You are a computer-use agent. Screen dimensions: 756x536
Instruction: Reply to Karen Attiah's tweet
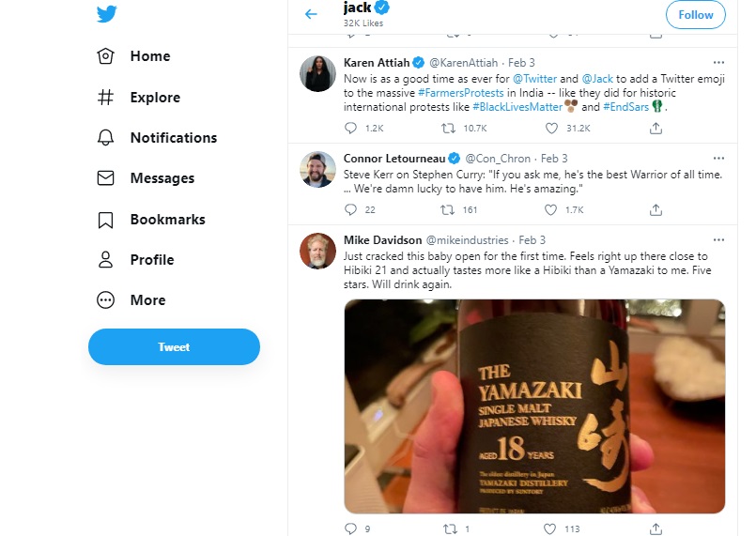tap(350, 129)
